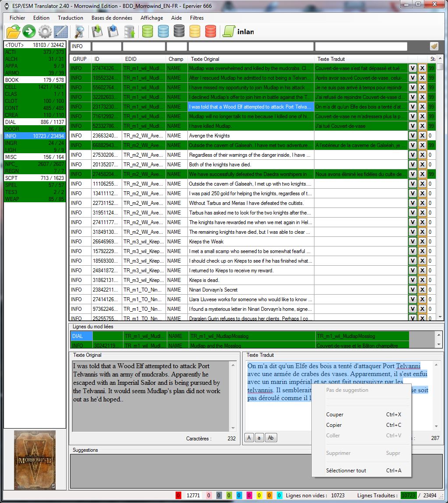This screenshot has width=448, height=503.
Task: Select the DIAL category in the list
Action: click(x=35, y=122)
